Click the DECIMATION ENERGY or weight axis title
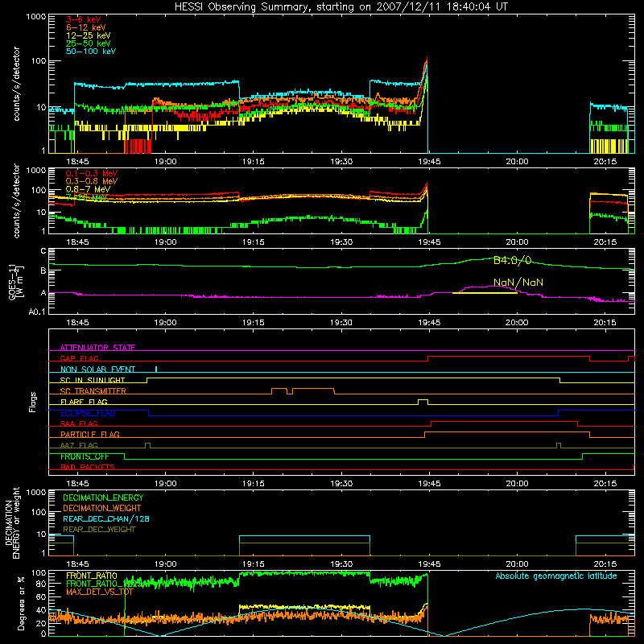This screenshot has width=644, height=644. coord(12,522)
